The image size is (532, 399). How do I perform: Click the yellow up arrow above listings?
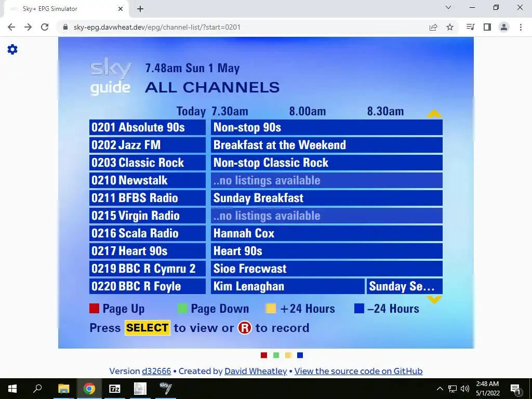(x=434, y=114)
